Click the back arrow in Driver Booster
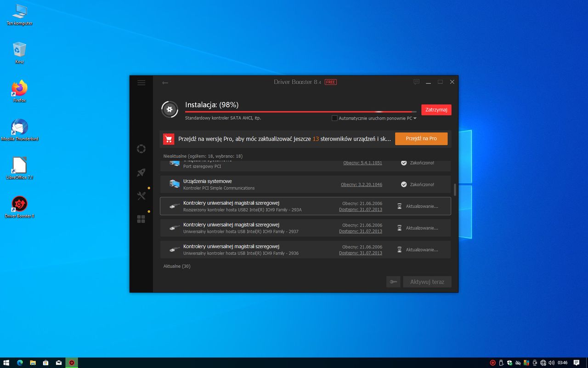 (x=165, y=83)
